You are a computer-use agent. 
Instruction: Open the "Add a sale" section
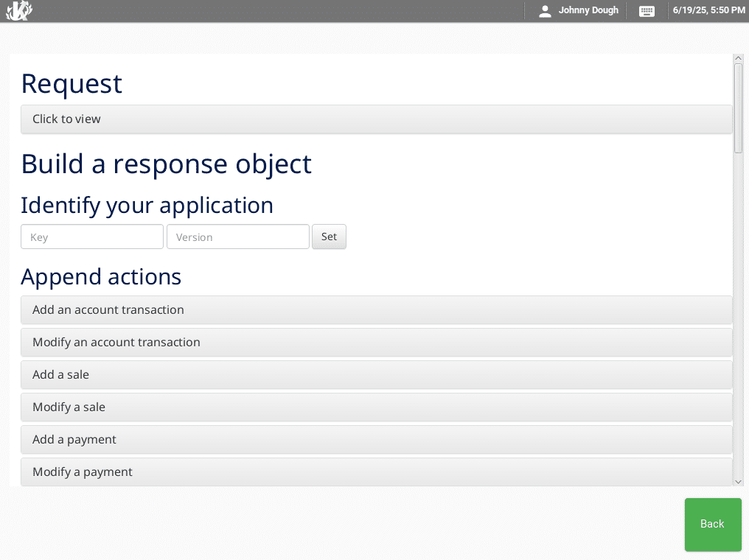tap(377, 375)
